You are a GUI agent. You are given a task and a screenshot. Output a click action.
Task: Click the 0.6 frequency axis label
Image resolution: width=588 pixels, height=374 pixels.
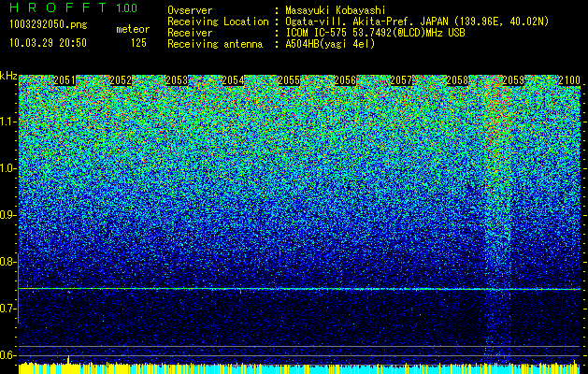[8, 355]
